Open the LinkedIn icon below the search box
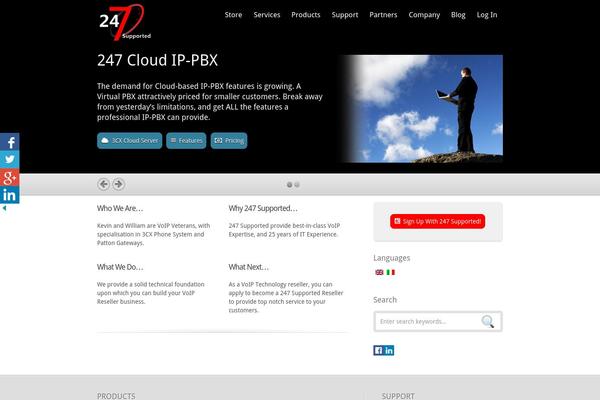600x400 pixels. pyautogui.click(x=389, y=350)
